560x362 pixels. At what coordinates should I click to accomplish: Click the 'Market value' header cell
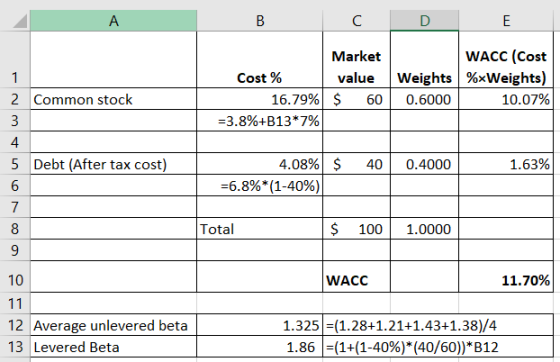click(x=356, y=60)
